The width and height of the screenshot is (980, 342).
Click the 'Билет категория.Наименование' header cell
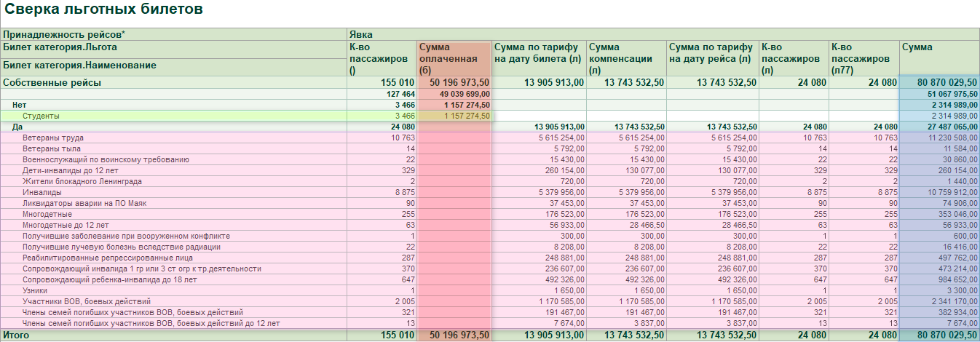point(79,65)
